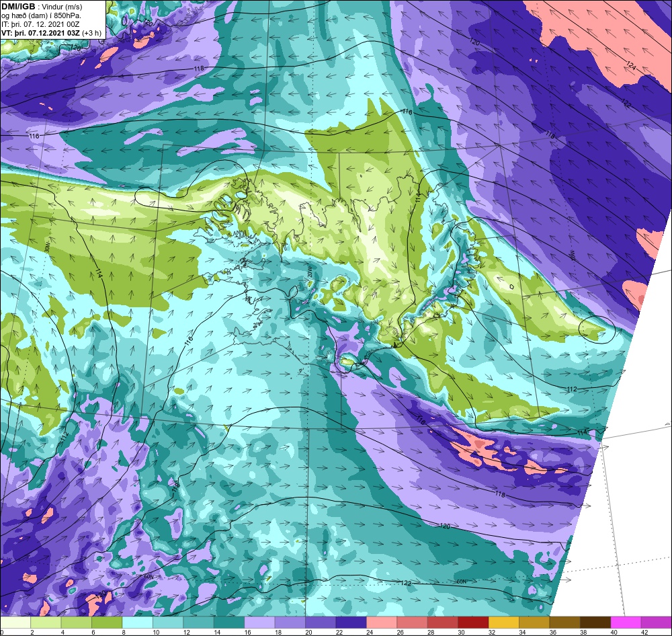The width and height of the screenshot is (672, 636).
Task: Select the 0–2 m/s pale yellow legend swatch
Action: pos(15,623)
